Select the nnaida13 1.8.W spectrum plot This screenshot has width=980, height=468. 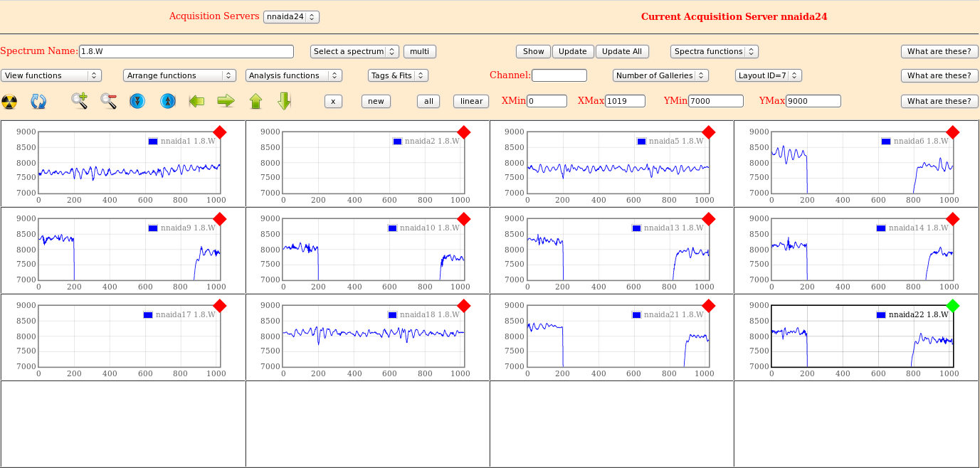618,249
